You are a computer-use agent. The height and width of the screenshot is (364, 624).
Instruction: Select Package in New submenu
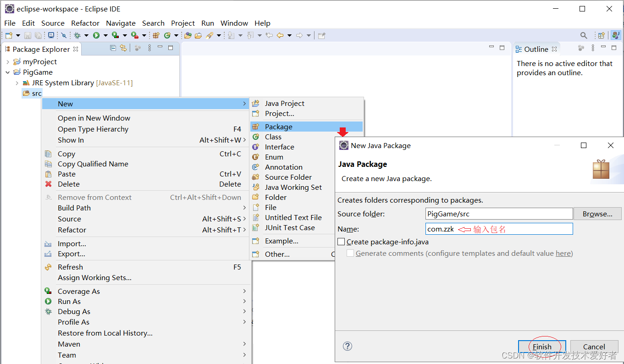[306, 127]
